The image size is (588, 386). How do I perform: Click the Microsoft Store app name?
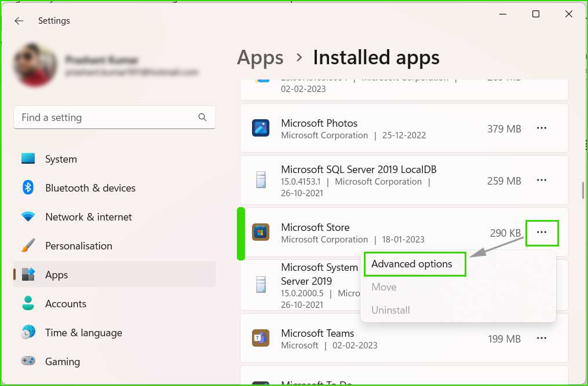[315, 227]
